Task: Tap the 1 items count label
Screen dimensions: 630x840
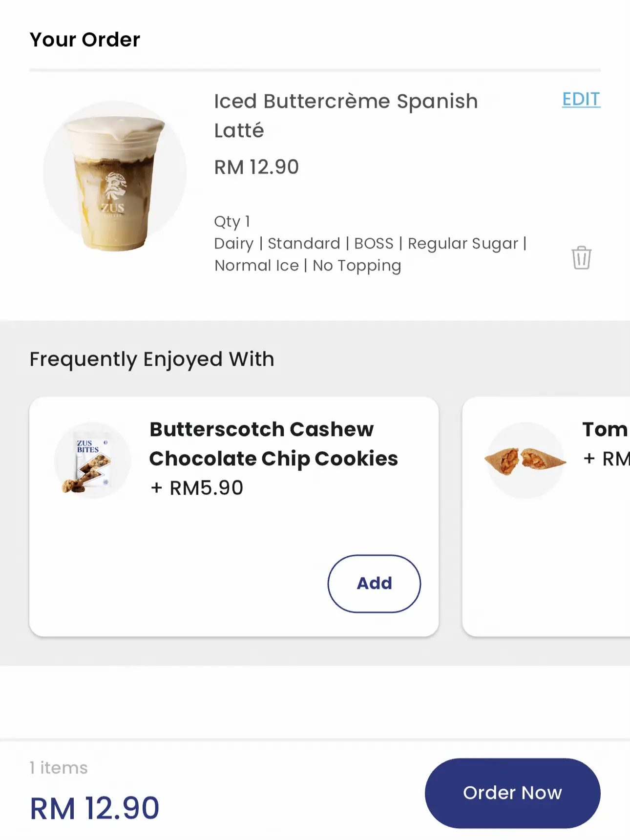Action: point(59,768)
